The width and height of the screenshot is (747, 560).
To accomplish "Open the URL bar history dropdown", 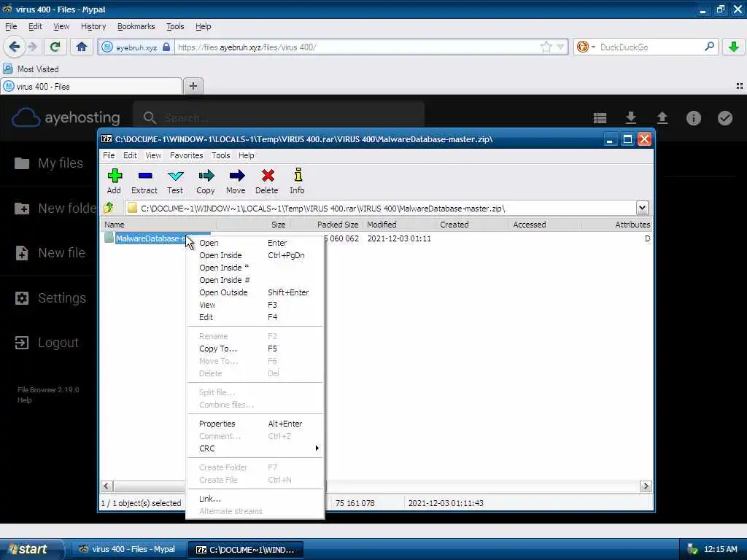I will coord(561,47).
